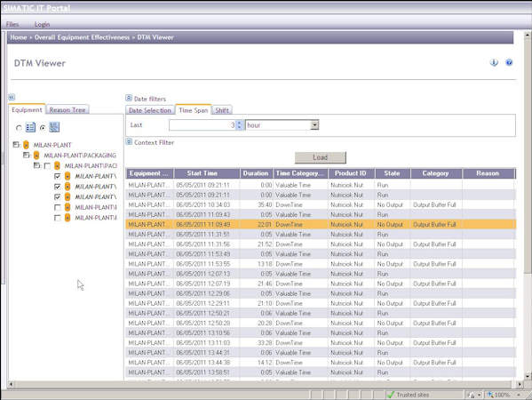532x400 pixels.
Task: Click the MILAN-PLANT\PACKAGING orange node icon
Action: pos(36,156)
